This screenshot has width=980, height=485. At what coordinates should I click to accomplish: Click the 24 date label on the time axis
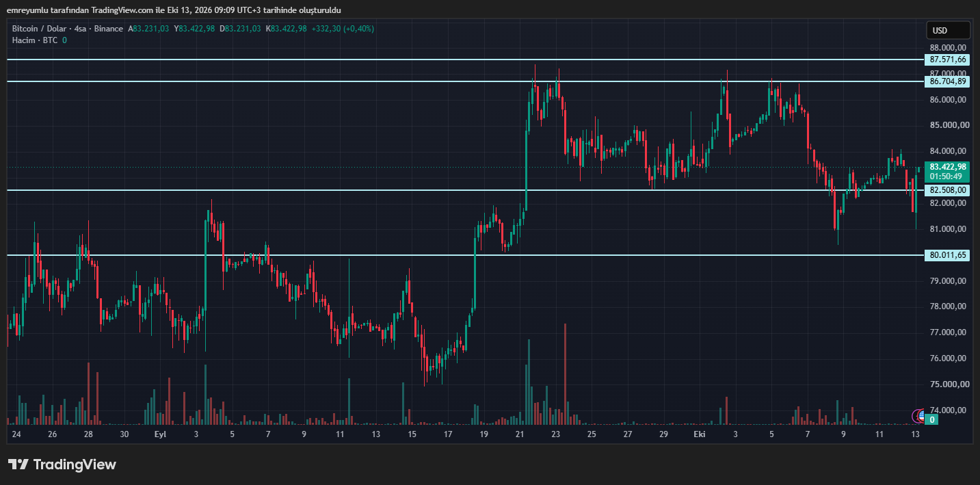coord(16,434)
